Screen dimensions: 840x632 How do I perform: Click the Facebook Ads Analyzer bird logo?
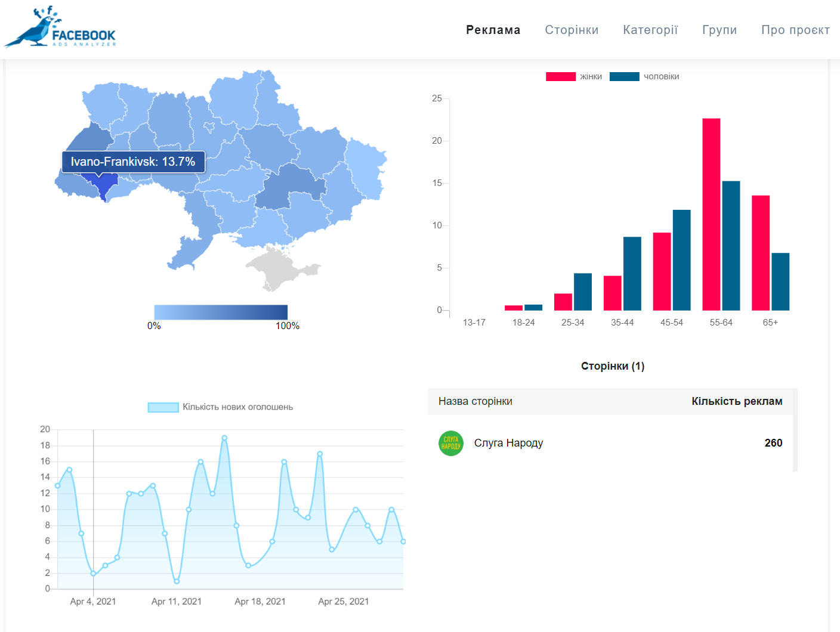[60, 28]
